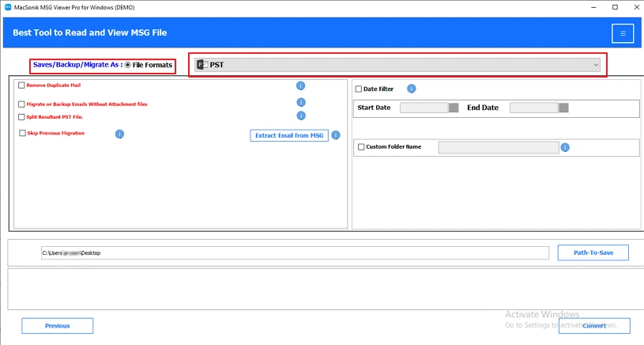Click the MacSonik app icon in title bar

[8, 7]
